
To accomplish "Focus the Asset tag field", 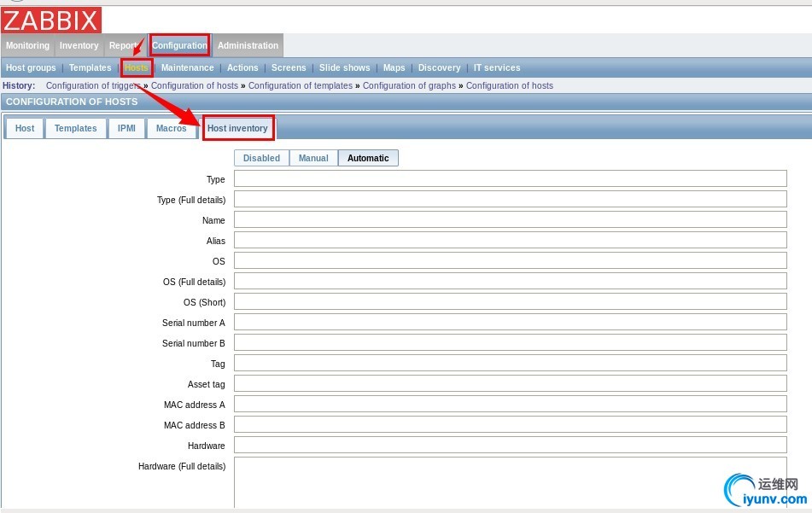I will (x=510, y=383).
